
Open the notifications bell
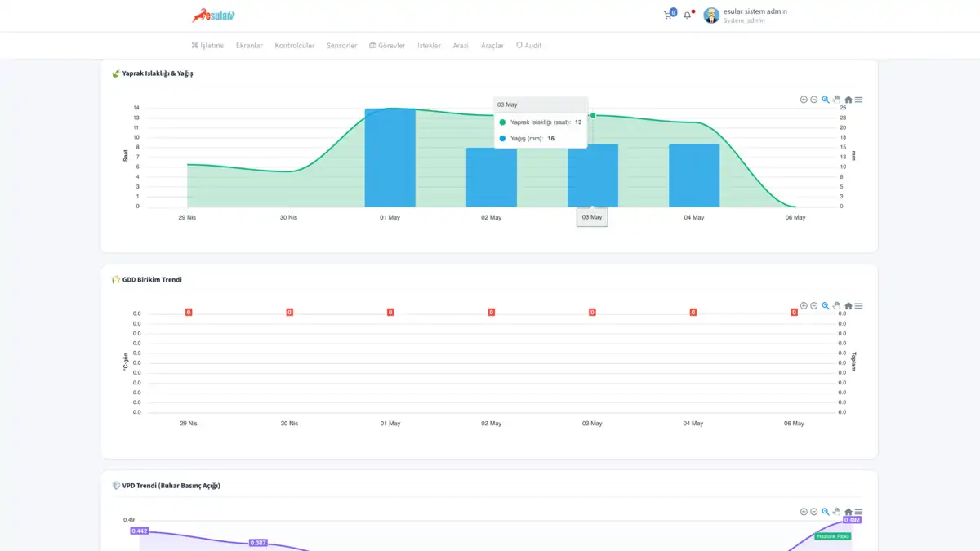tap(687, 15)
